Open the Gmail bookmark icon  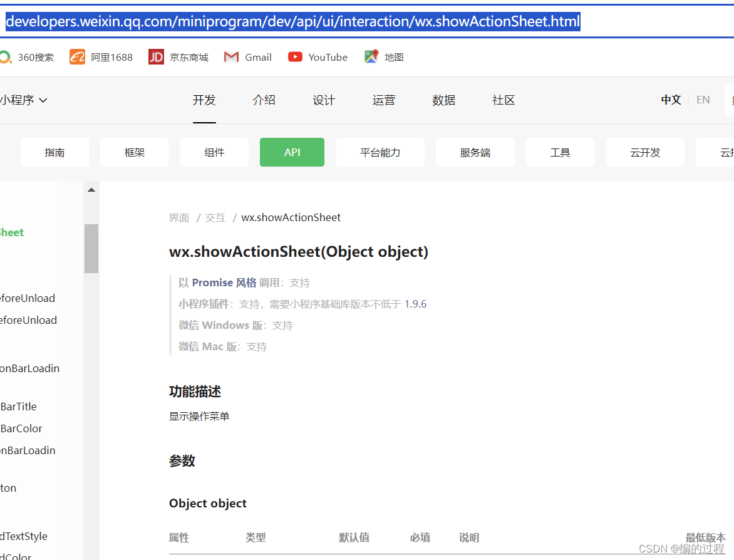[x=231, y=57]
